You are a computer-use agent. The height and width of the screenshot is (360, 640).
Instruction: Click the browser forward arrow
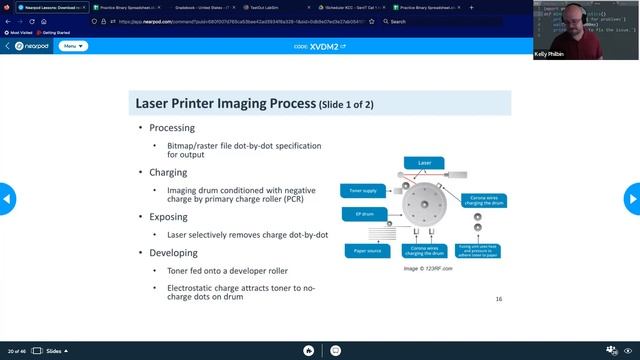click(x=20, y=21)
